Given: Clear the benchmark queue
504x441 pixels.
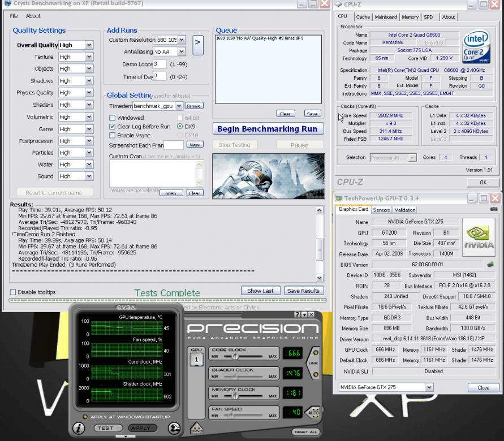Looking at the screenshot, I should click(x=285, y=114).
